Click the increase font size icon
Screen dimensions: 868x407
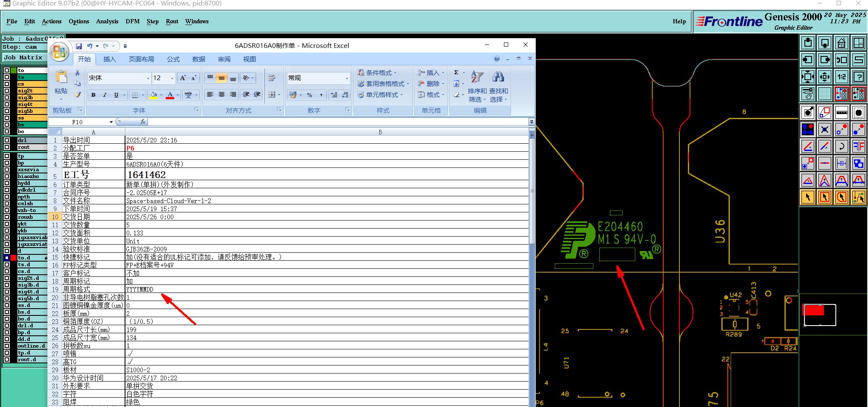[183, 78]
